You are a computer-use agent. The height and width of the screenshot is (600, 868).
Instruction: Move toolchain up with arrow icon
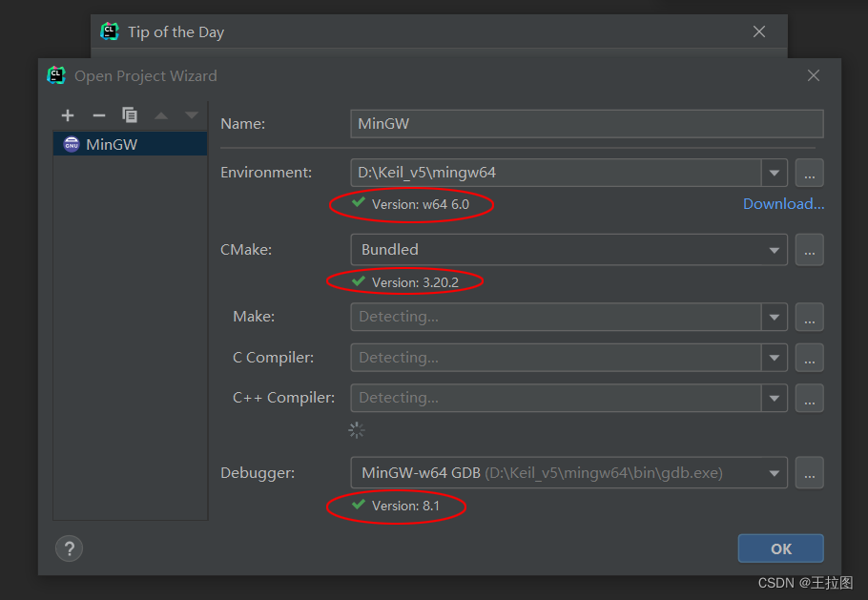(x=161, y=115)
